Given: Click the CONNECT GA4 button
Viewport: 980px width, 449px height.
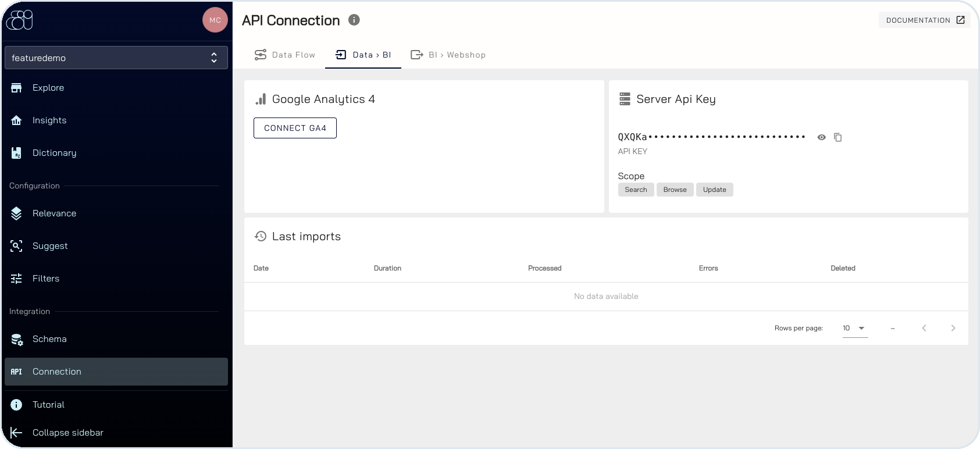Looking at the screenshot, I should pos(295,128).
